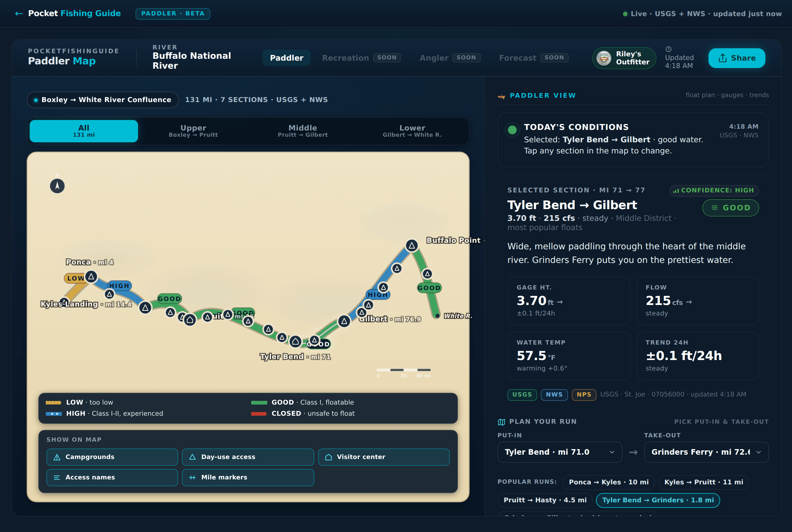Click the Tyler Bend · mi 71 map label
The image size is (792, 532).
pos(295,357)
